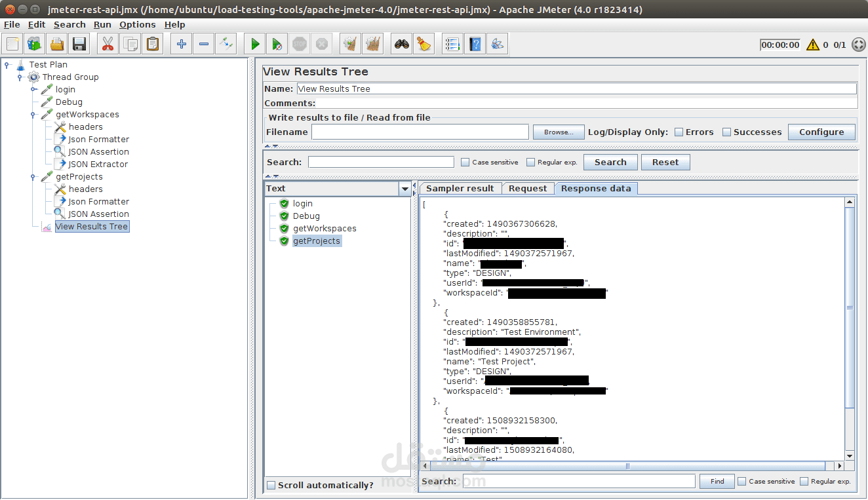
Task: Click the Filename input field
Action: [420, 132]
